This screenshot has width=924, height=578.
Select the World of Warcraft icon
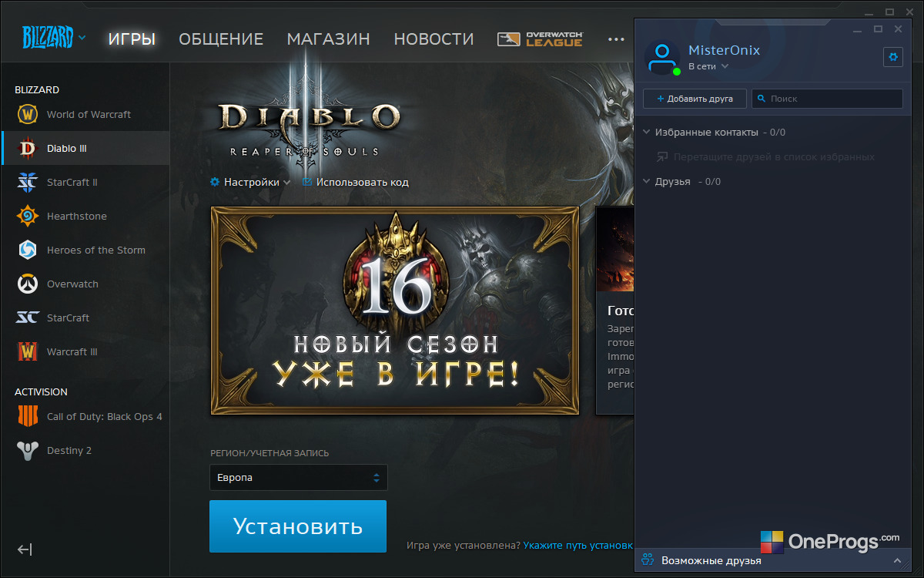(28, 114)
